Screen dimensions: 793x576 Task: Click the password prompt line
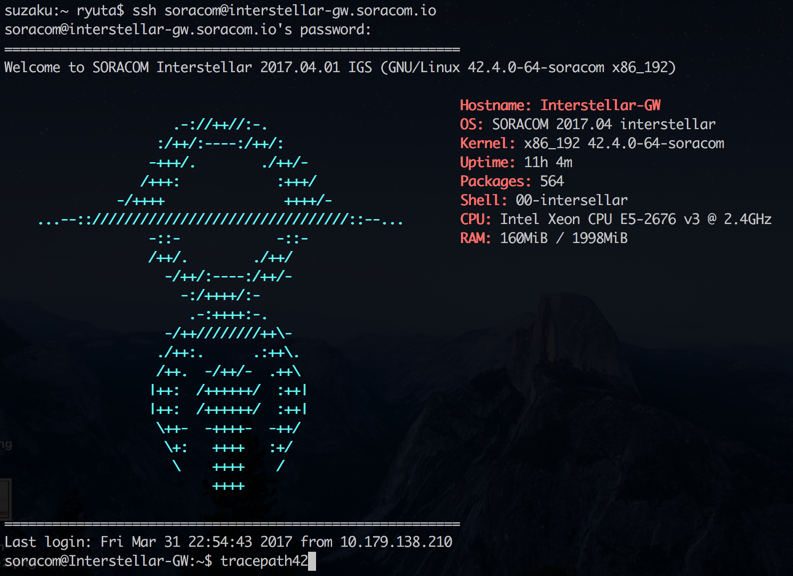point(188,30)
